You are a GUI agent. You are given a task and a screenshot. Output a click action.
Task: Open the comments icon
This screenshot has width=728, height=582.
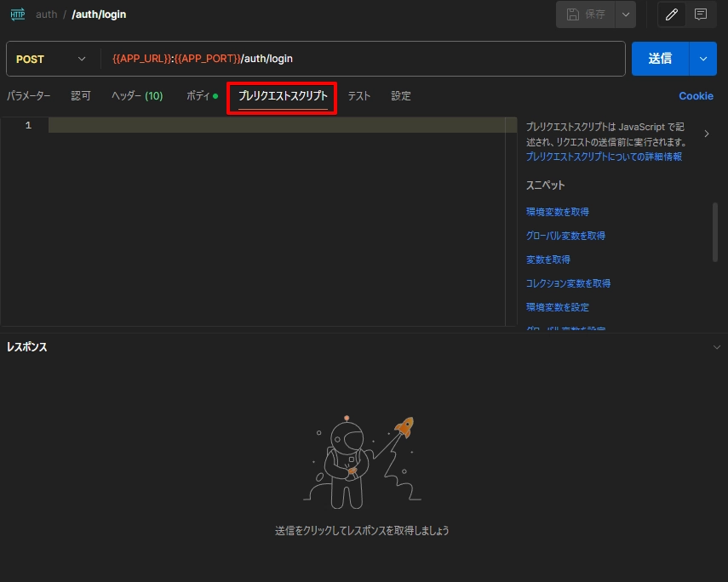[701, 14]
